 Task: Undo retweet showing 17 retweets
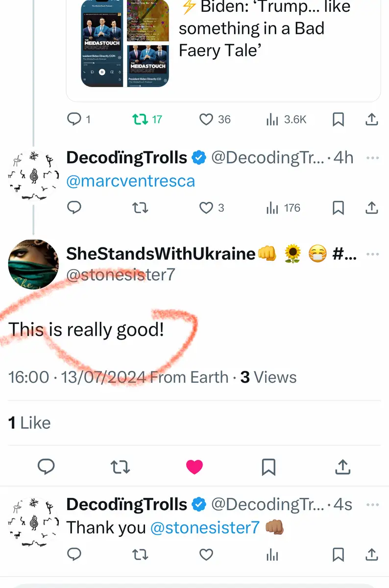(x=140, y=119)
